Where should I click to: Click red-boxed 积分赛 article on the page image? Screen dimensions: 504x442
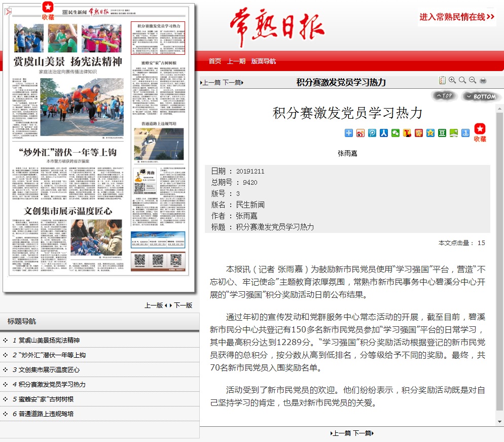coord(158,38)
